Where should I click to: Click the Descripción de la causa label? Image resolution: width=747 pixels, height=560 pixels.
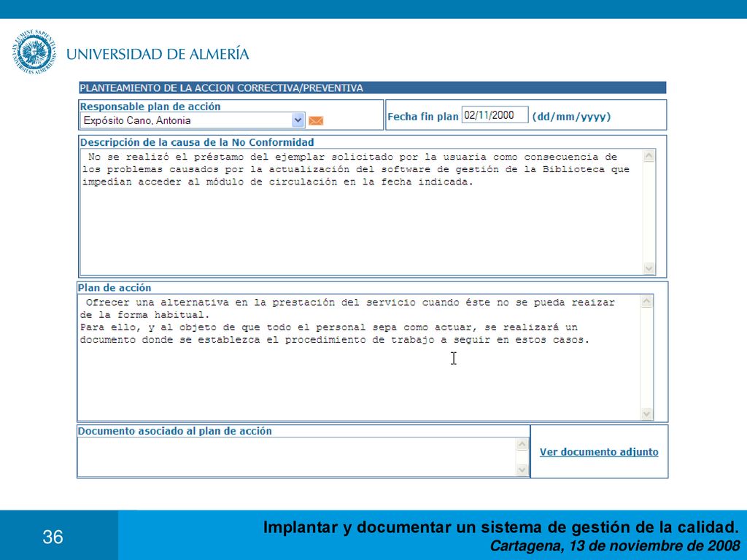[197, 142]
